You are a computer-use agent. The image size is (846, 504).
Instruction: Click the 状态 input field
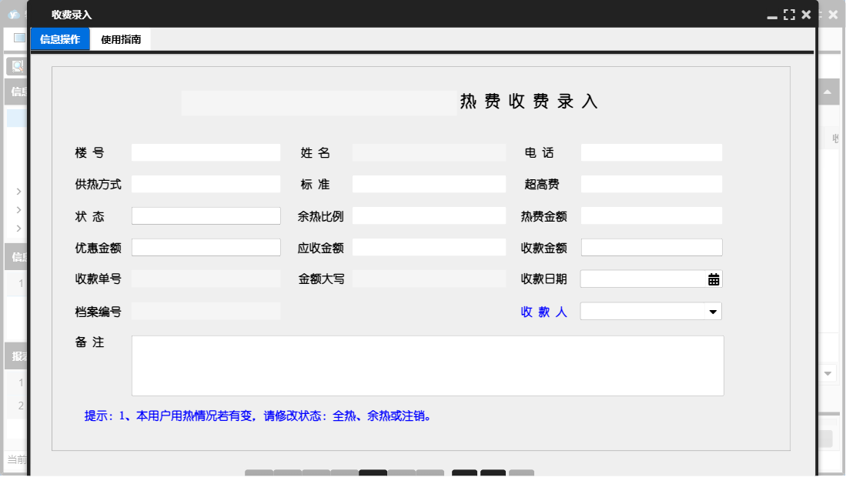(x=206, y=215)
